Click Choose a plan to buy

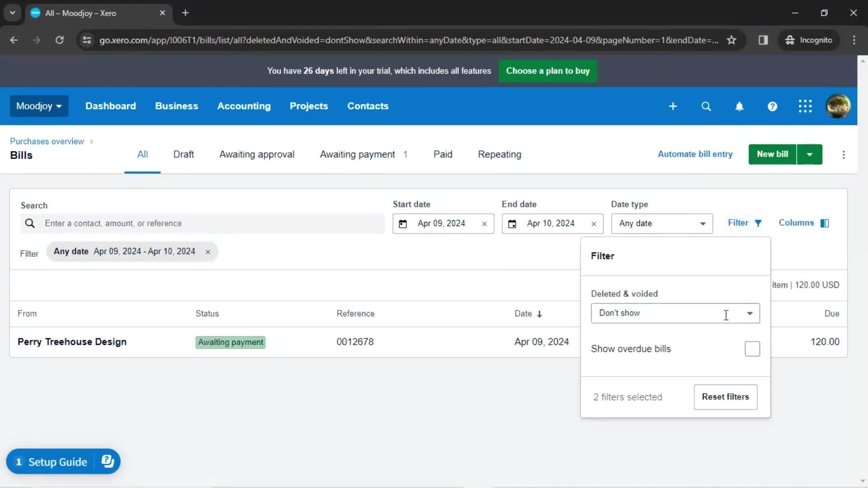point(547,71)
